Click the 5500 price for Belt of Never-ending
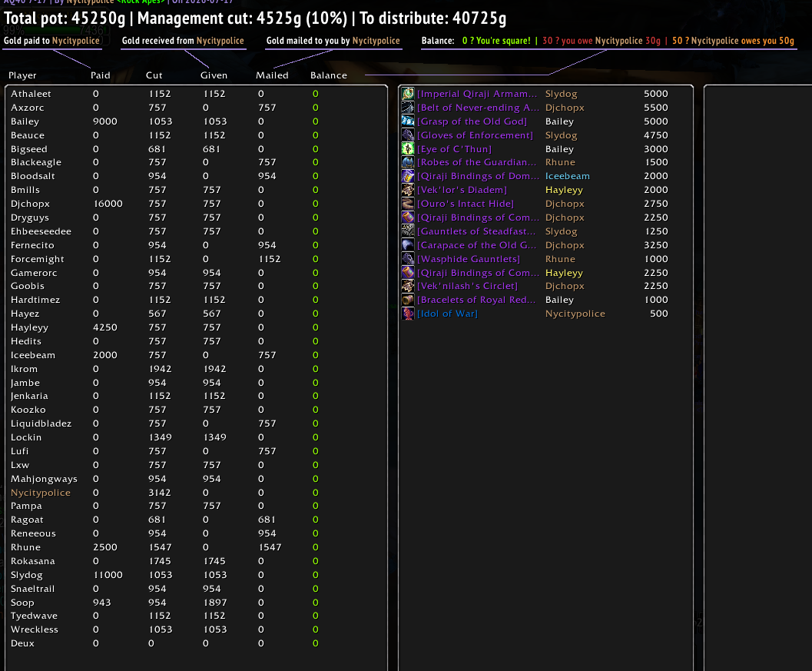 pyautogui.click(x=655, y=108)
